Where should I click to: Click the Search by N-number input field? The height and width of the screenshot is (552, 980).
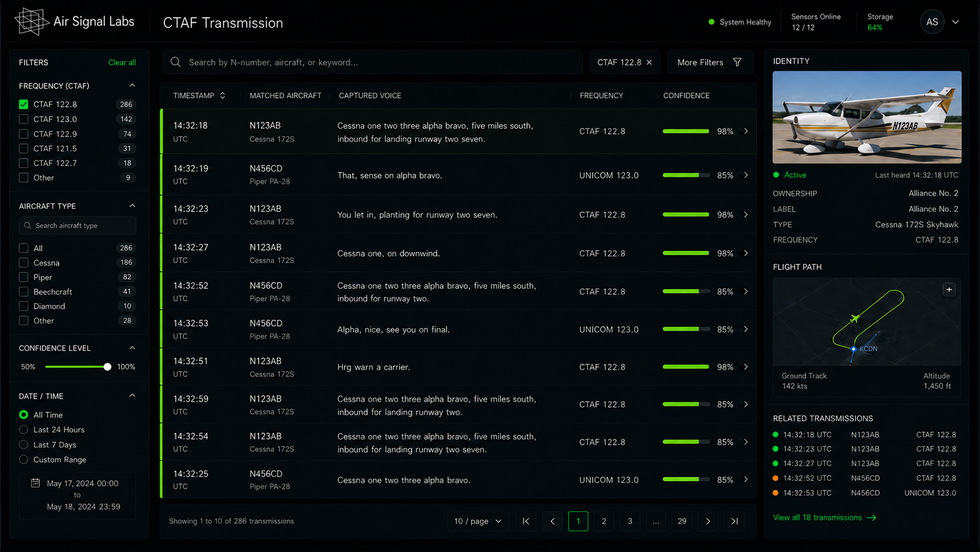pos(373,62)
